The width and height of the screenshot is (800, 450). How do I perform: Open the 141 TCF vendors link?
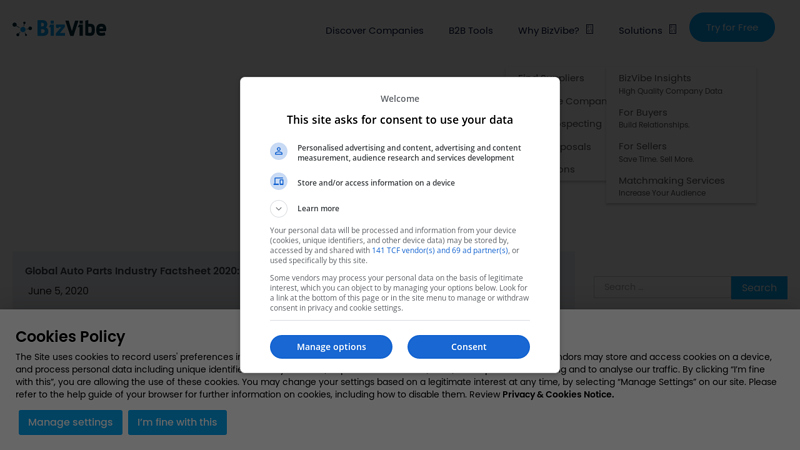(440, 250)
